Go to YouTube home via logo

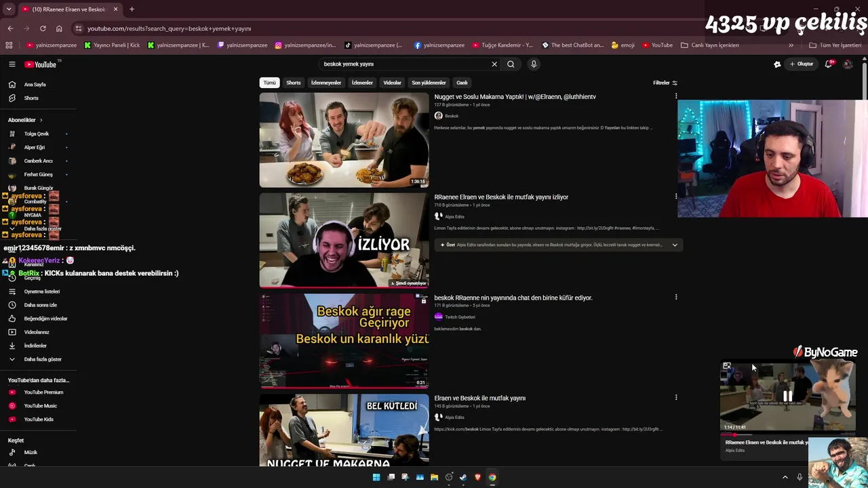coord(41,64)
